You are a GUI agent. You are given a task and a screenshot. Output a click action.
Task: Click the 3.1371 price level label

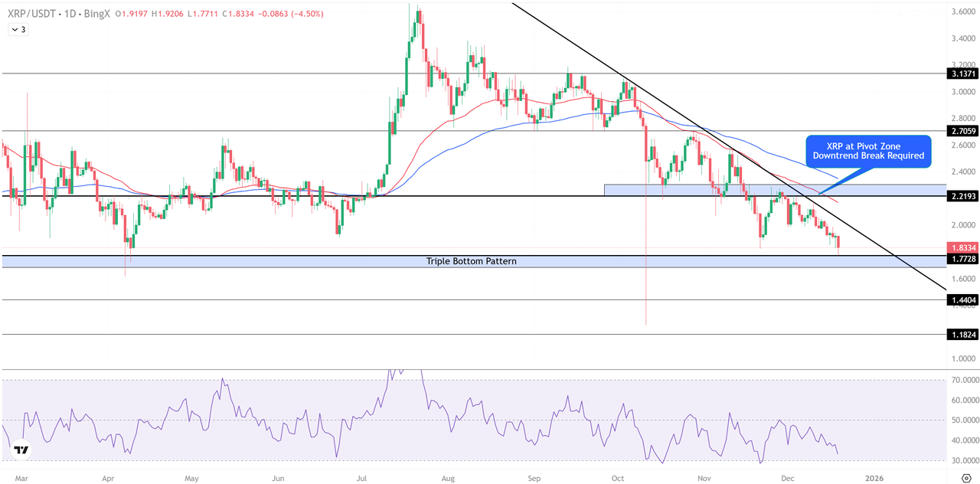click(962, 74)
